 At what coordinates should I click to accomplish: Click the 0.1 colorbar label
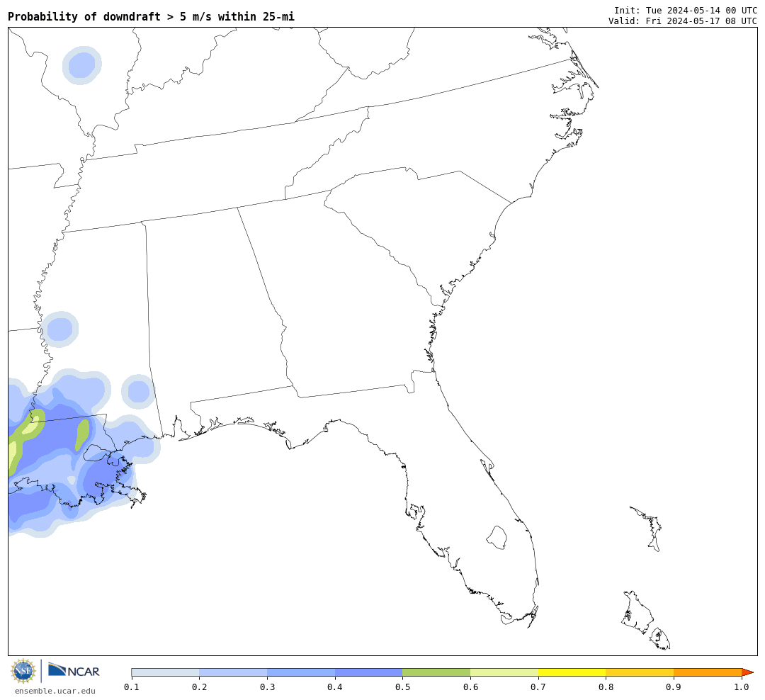click(x=132, y=687)
